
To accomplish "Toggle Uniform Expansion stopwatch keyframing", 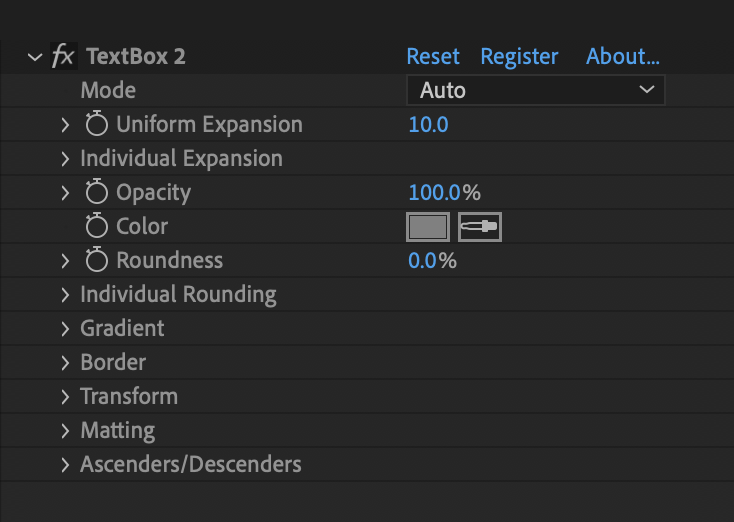I will [x=96, y=124].
